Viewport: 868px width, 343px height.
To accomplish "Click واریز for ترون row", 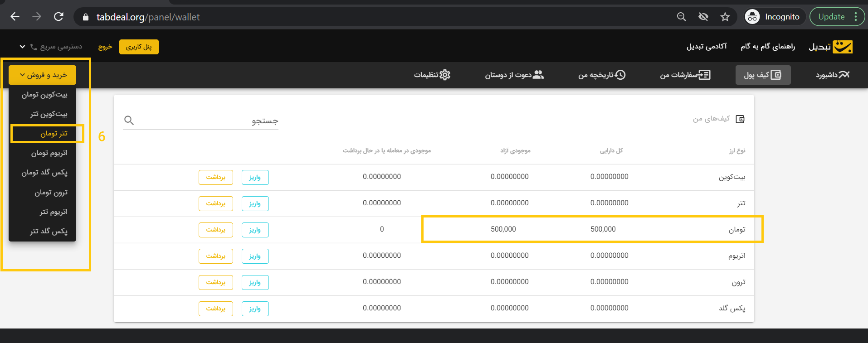I will tap(255, 282).
